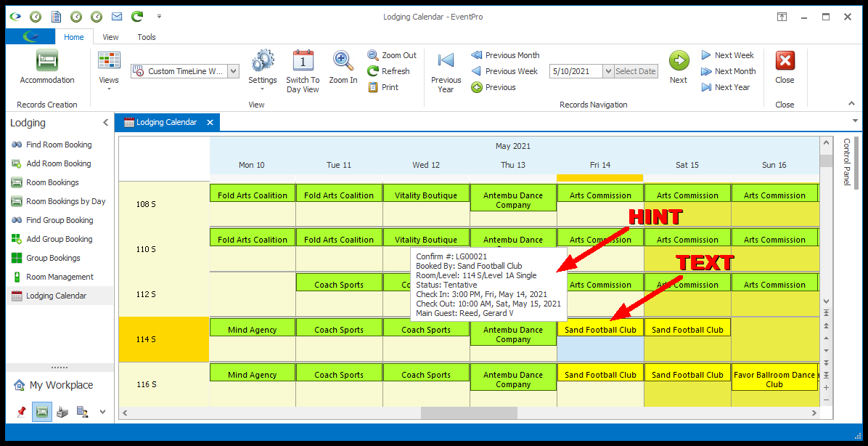Collapse the ribbon with the chevron

click(851, 104)
